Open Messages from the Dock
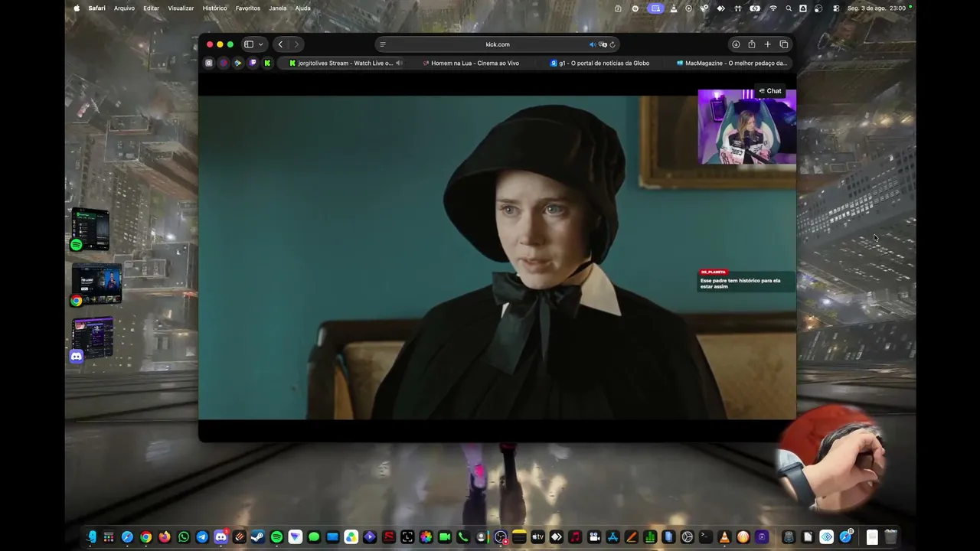This screenshot has width=980, height=551. point(314,537)
